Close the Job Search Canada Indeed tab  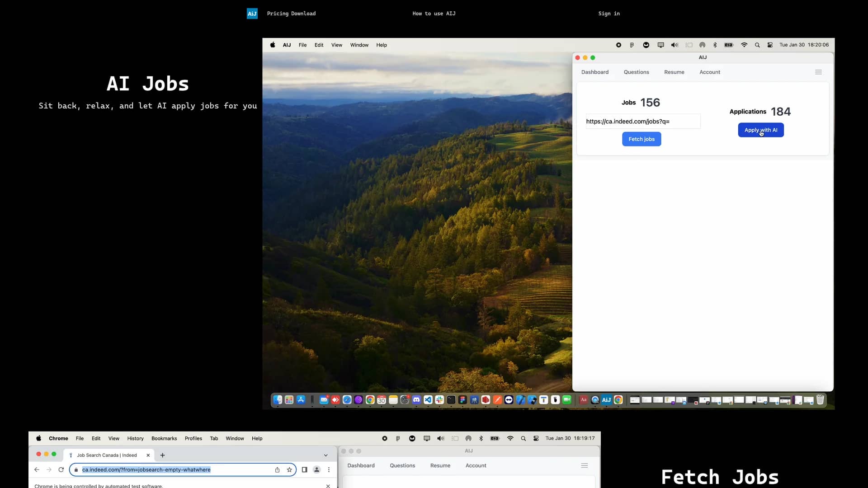148,455
